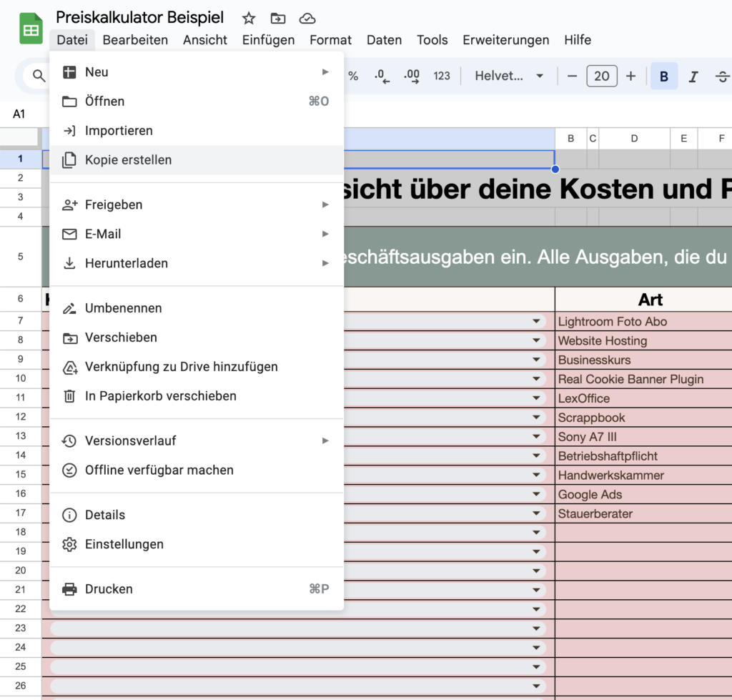732x700 pixels.
Task: Toggle bold formatting button
Action: (x=664, y=76)
